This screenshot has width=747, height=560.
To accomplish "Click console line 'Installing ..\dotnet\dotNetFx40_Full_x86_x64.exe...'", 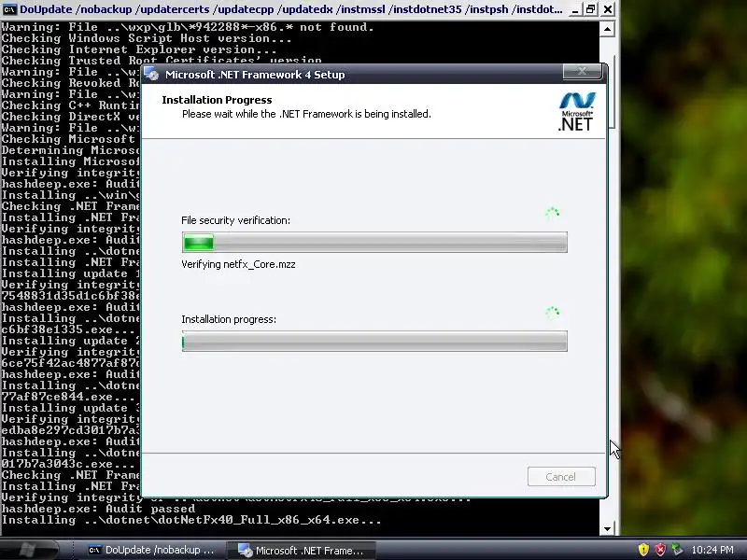I will tap(191, 520).
